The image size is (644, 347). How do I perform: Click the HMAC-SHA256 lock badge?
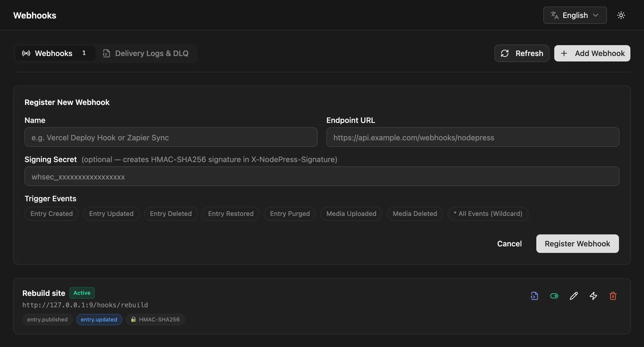155,320
